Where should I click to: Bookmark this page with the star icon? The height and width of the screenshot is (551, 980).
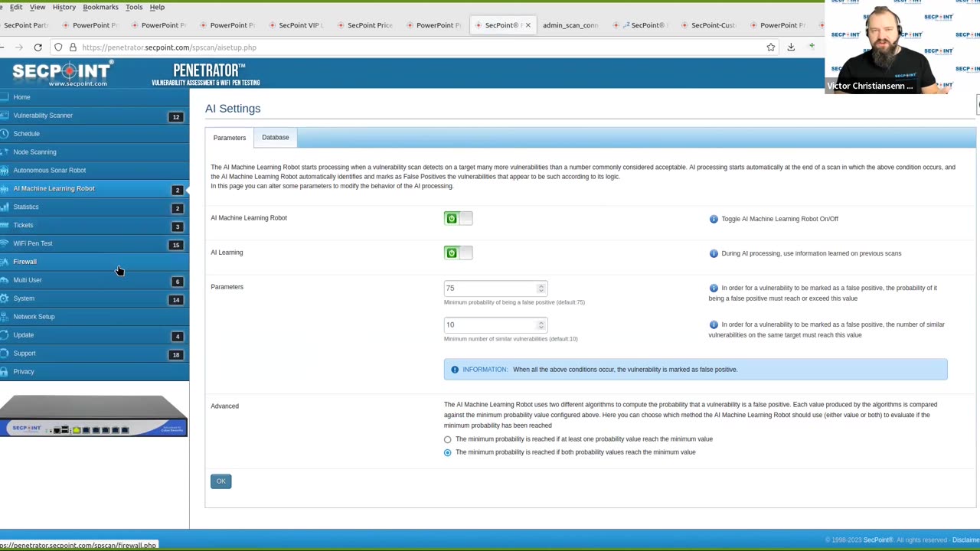[771, 47]
